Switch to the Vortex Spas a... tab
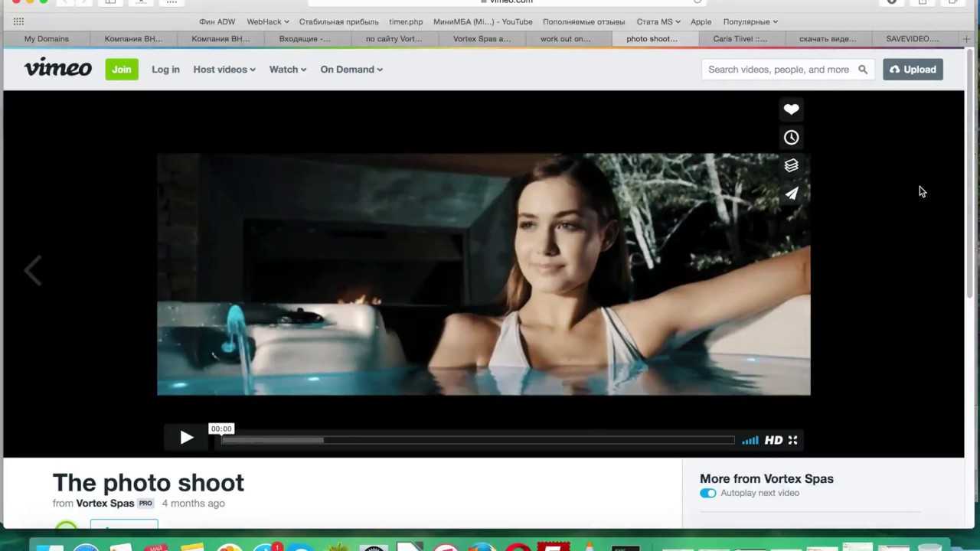Image resolution: width=980 pixels, height=551 pixels. tap(482, 39)
